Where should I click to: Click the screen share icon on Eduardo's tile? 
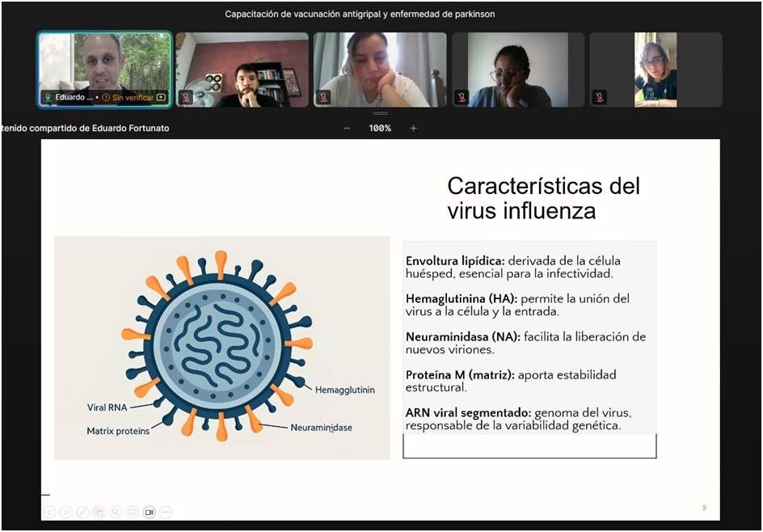[161, 98]
